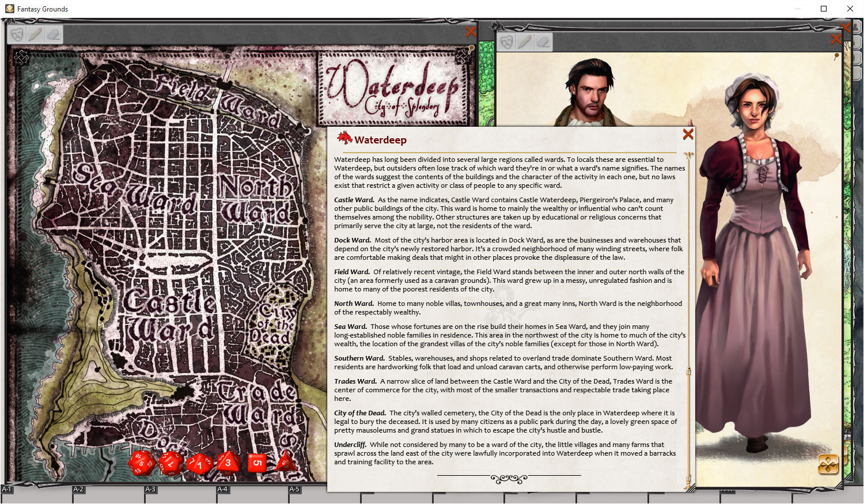This screenshot has width=864, height=504.
Task: Click the red dragon icon beside the Waterdeep heading
Action: 344,138
